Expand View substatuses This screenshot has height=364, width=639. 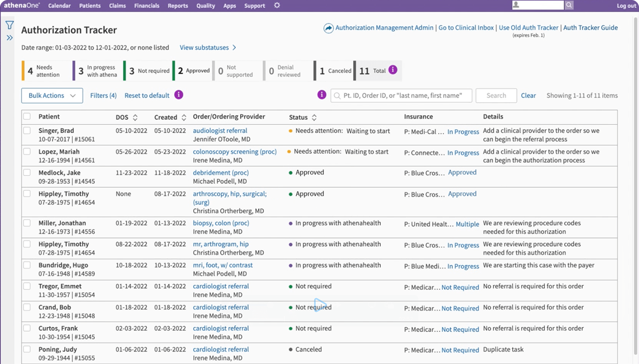(x=208, y=47)
